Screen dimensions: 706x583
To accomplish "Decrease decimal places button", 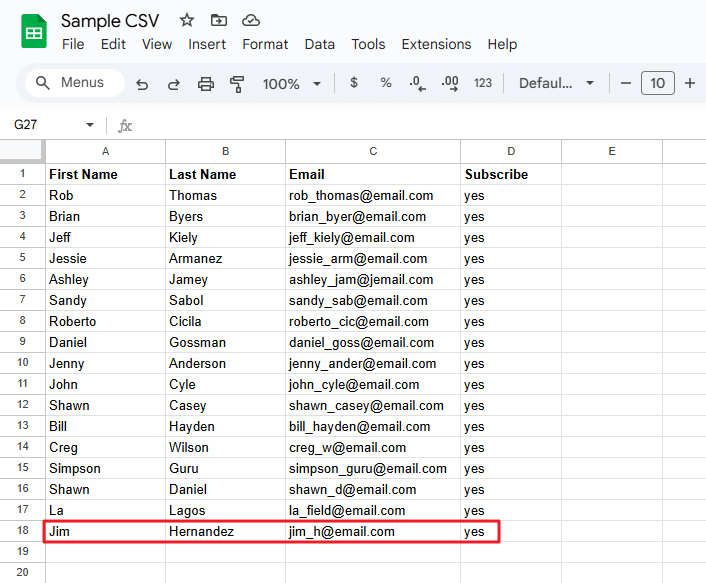I will (417, 83).
